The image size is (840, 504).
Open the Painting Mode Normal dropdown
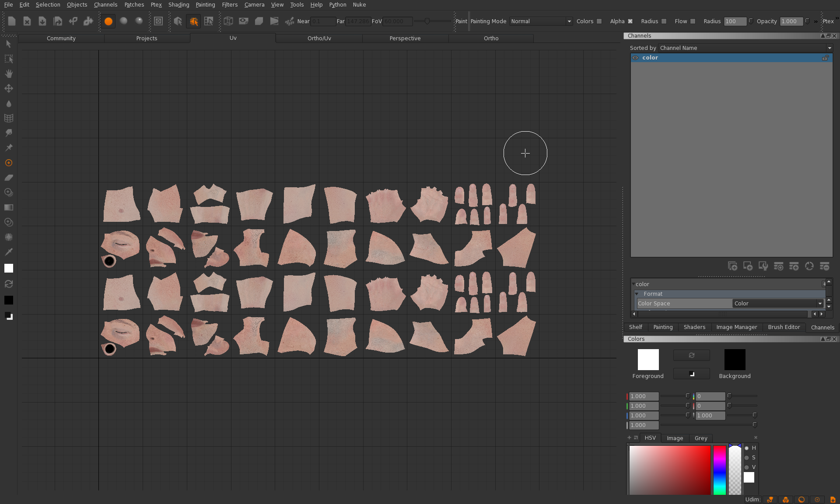tap(541, 21)
